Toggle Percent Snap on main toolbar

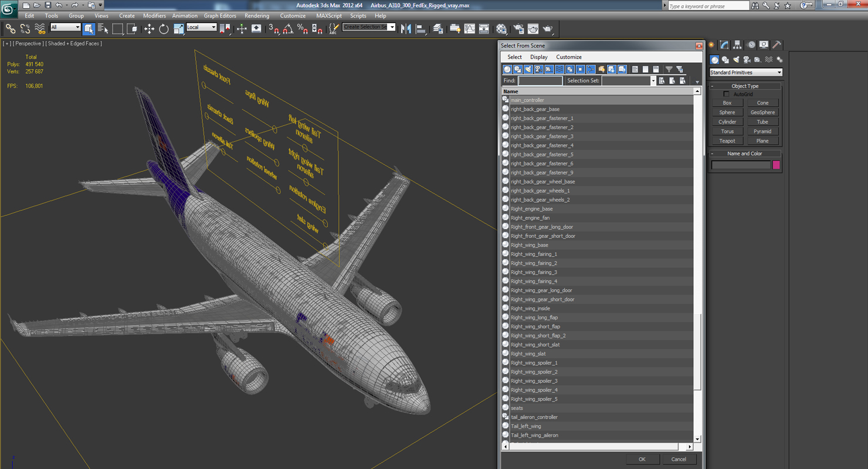303,28
